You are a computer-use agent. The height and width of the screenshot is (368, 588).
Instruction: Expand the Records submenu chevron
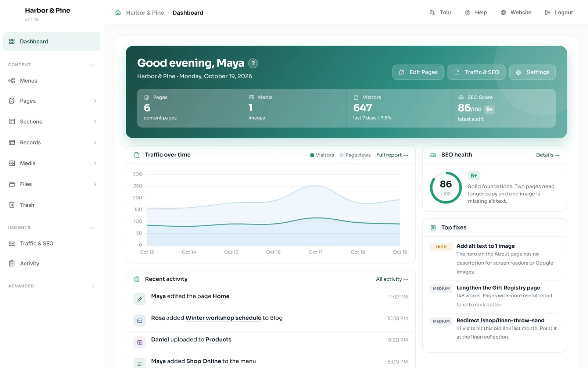click(95, 142)
